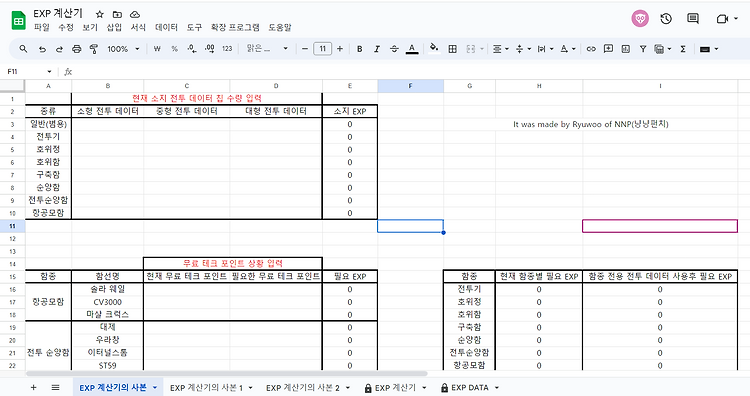Viewport: 750px width, 396px height.
Task: Open the vertical align dropdown
Action: coord(522,49)
